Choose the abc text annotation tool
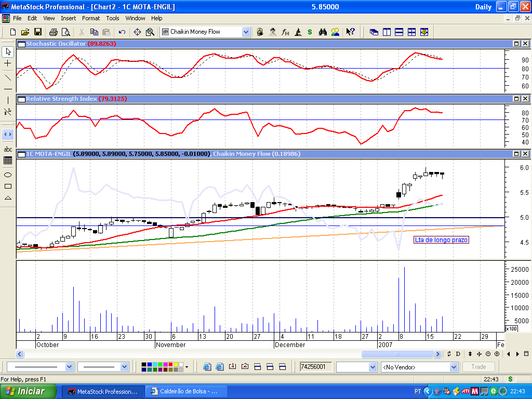 coord(8,149)
